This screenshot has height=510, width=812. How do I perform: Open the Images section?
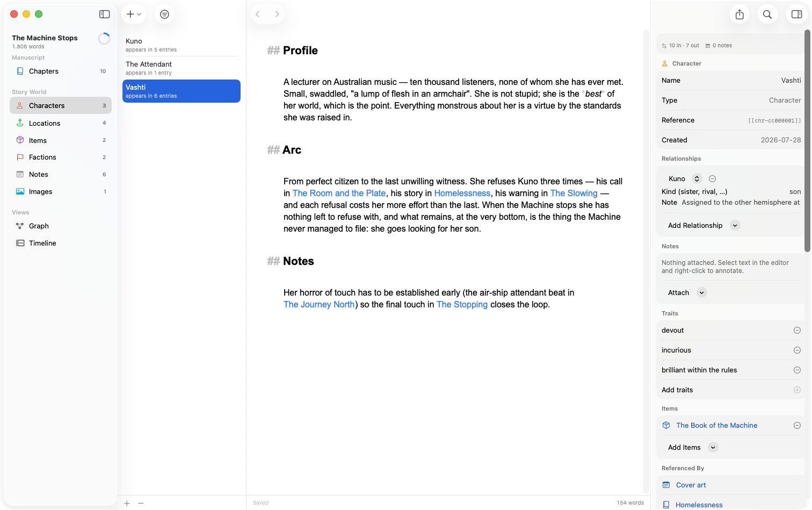pyautogui.click(x=61, y=191)
